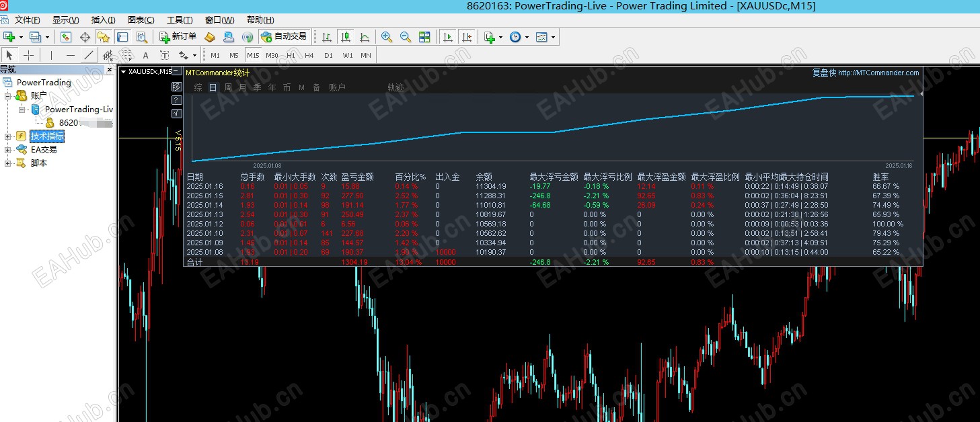This screenshot has width=980, height=422.
Task: Select the equidistant channel tool
Action: [108, 55]
